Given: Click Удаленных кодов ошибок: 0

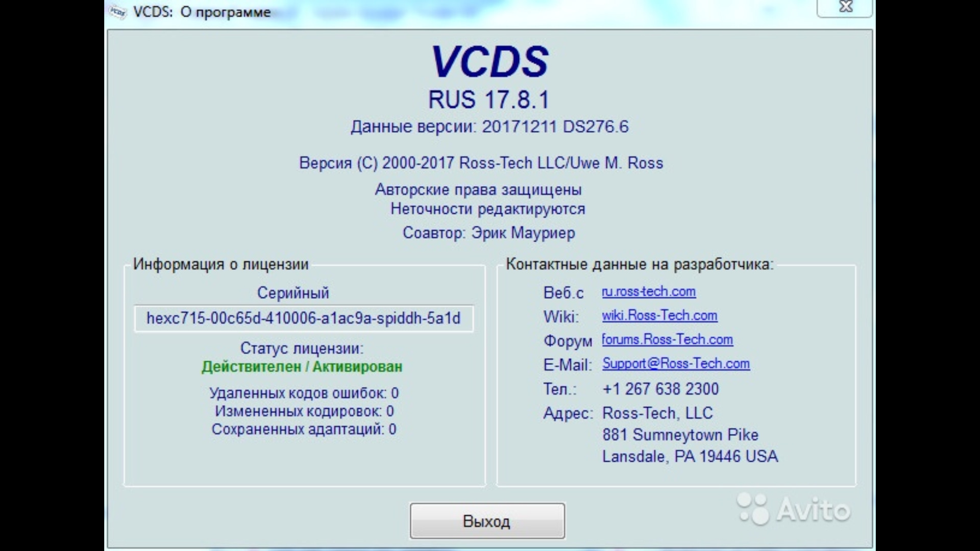Looking at the screenshot, I should click(304, 393).
